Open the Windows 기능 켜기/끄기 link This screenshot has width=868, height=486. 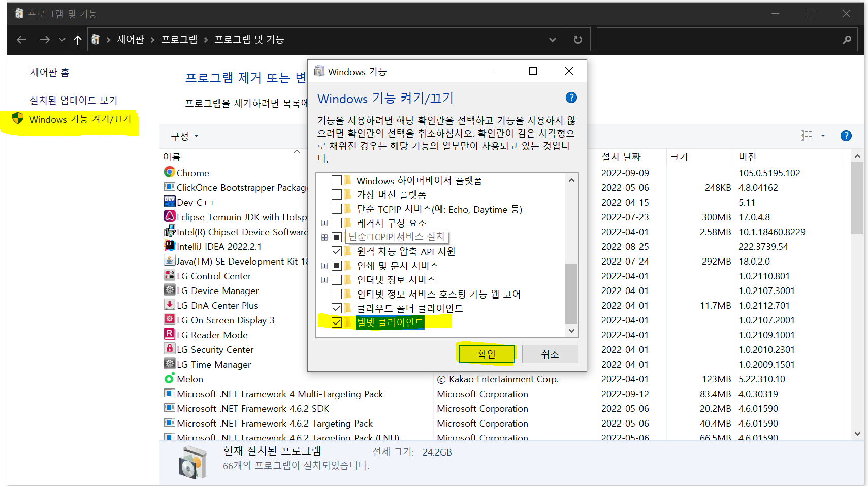[80, 119]
